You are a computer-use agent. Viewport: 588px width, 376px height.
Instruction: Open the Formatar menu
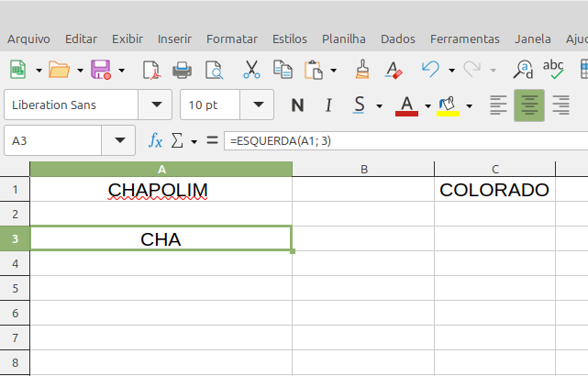coord(232,39)
